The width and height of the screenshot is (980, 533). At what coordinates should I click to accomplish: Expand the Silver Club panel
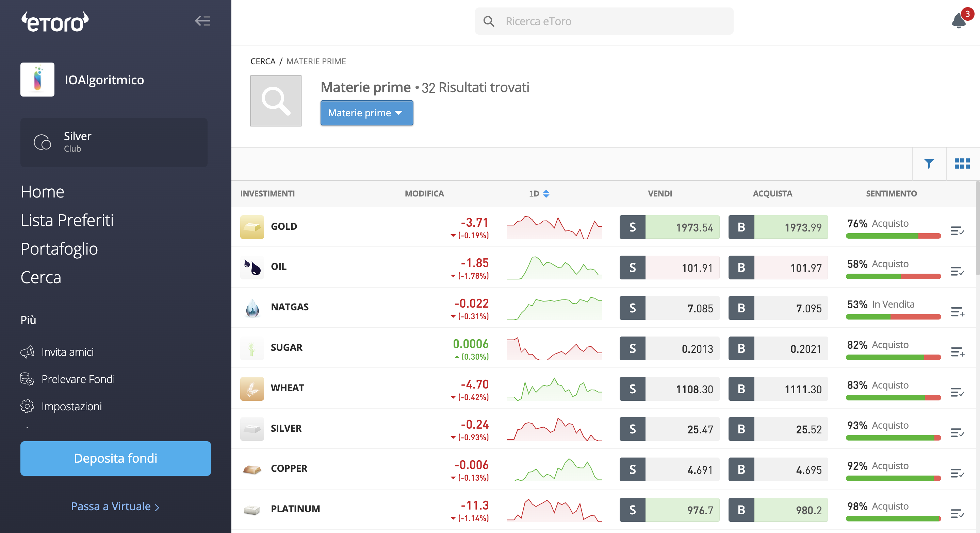114,142
